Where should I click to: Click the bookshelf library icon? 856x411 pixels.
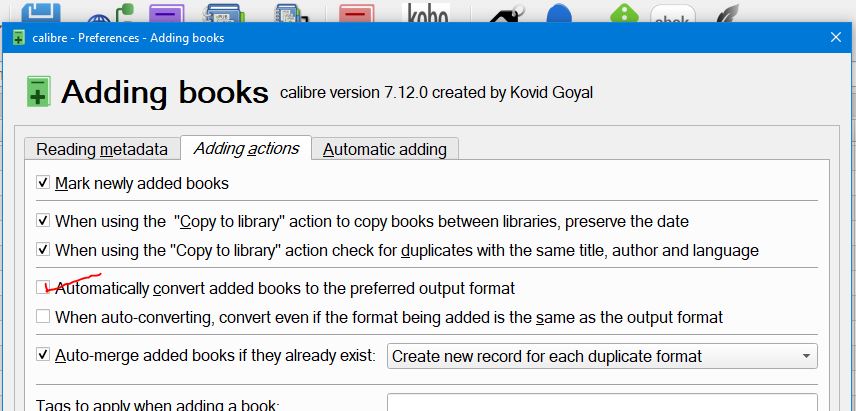coord(224,14)
